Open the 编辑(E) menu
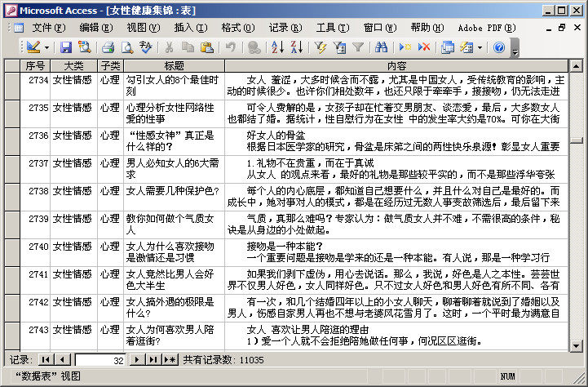588x387 pixels. coord(96,28)
